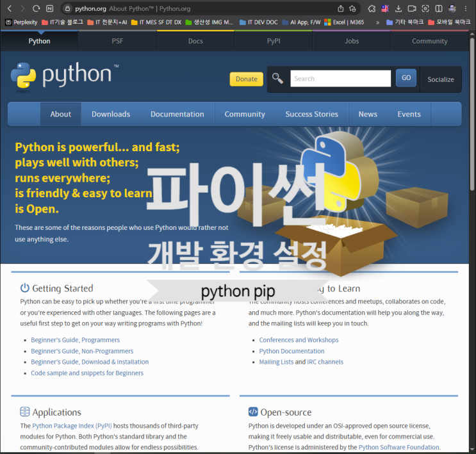Image resolution: width=476 pixels, height=454 pixels.
Task: Expand hidden bookmarks with chevron
Action: pos(377,22)
